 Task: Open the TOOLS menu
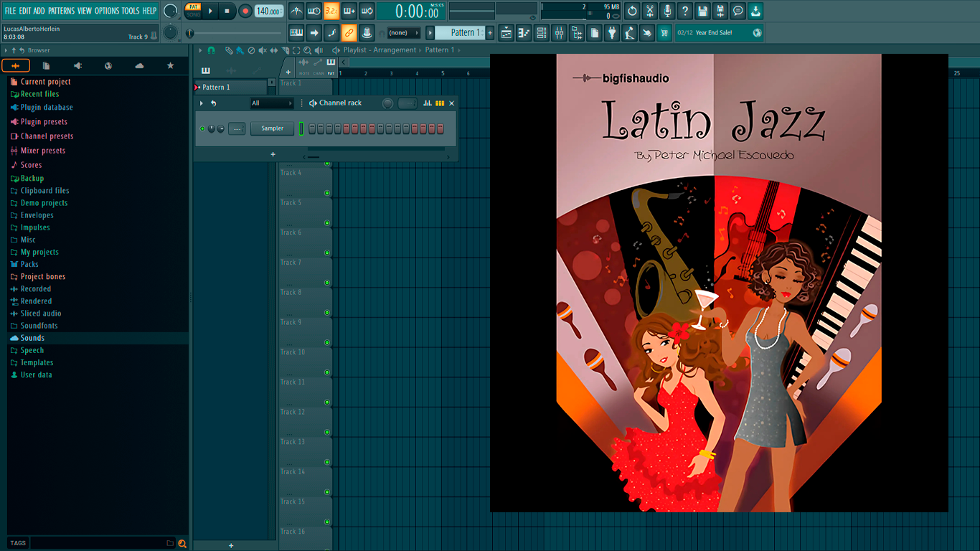131,11
